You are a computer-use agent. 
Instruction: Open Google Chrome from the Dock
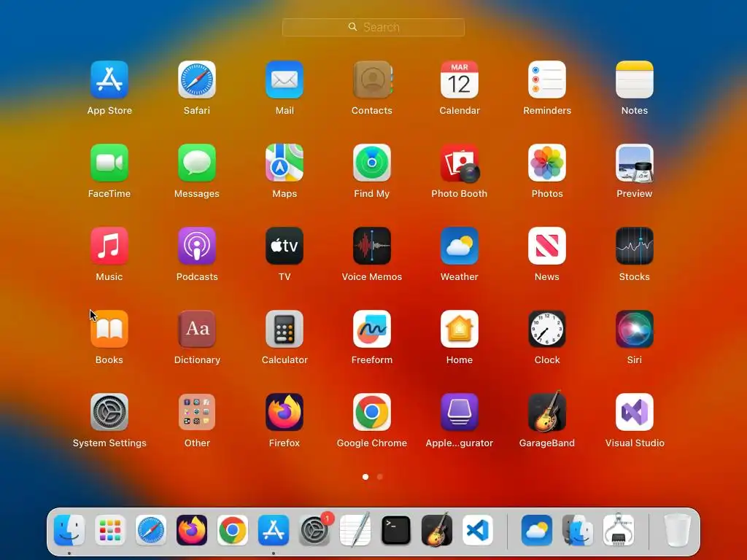pos(233,530)
